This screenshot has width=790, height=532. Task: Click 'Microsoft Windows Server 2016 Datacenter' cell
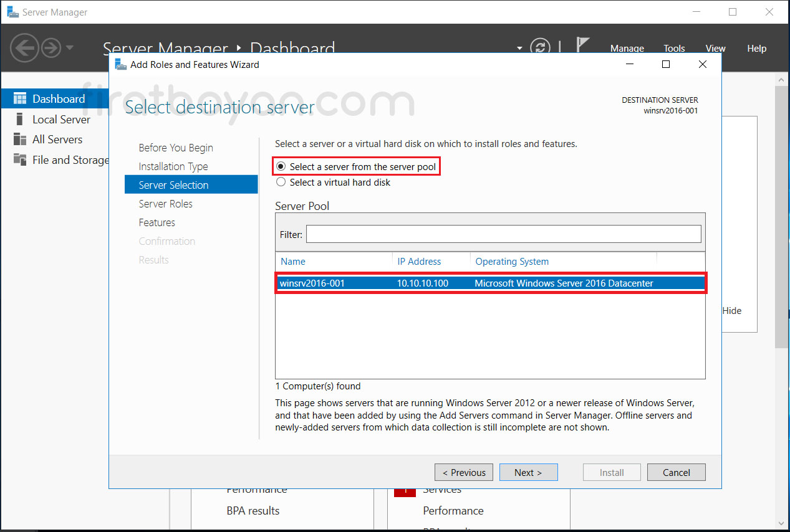(564, 283)
